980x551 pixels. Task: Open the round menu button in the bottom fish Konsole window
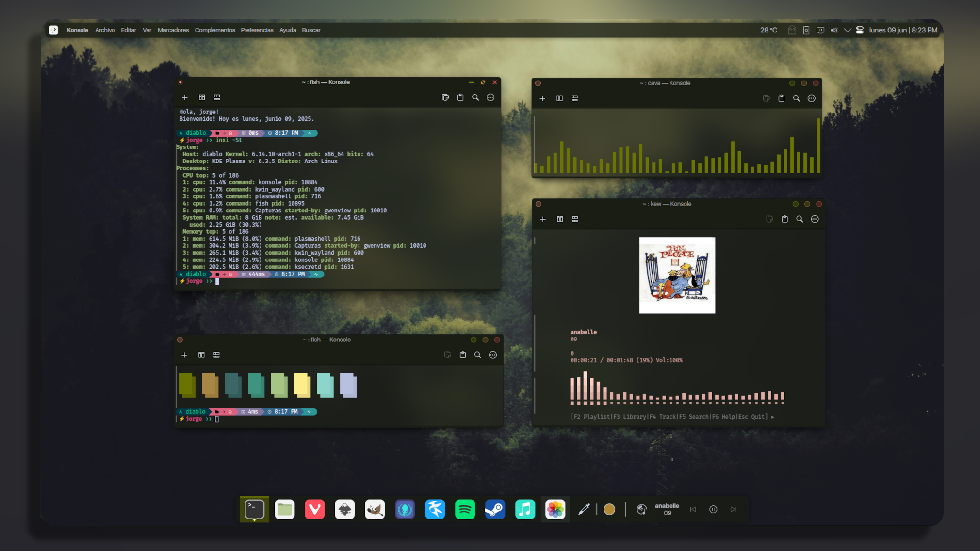tap(493, 355)
